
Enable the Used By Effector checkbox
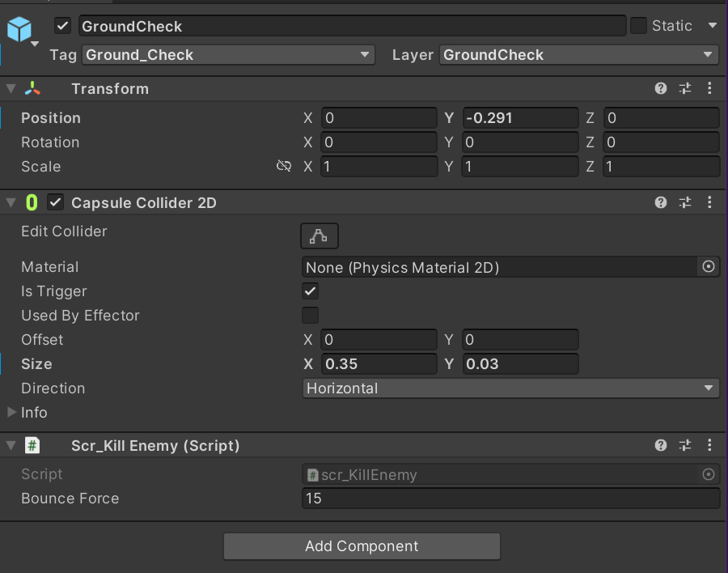[x=310, y=316]
